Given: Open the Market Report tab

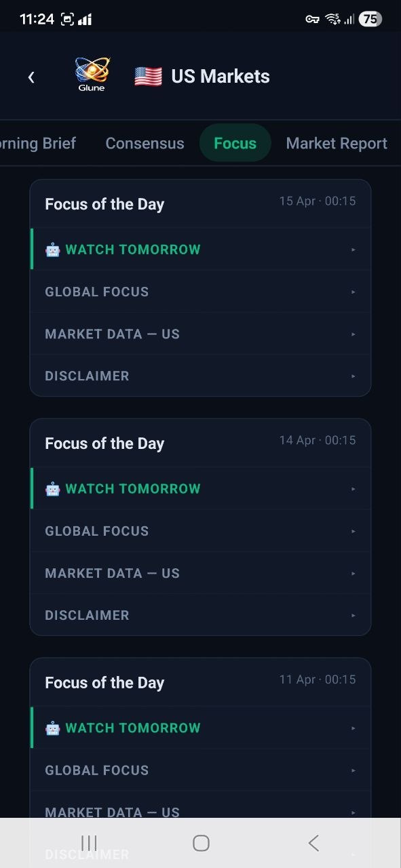Looking at the screenshot, I should tap(337, 143).
